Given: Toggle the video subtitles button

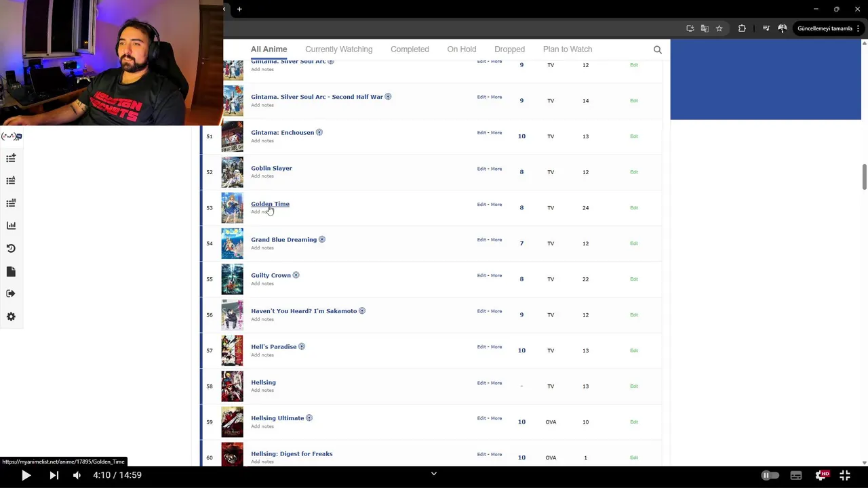Looking at the screenshot, I should tap(796, 475).
